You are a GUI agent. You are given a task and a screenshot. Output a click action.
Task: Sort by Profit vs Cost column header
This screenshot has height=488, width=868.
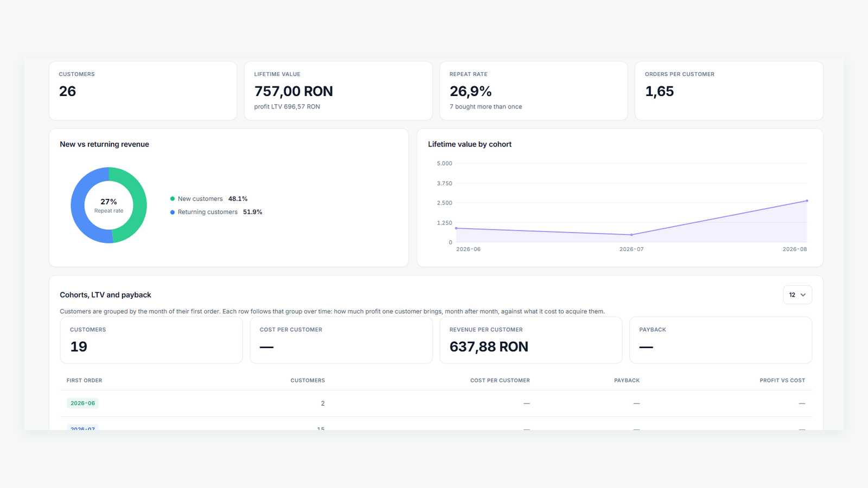(782, 381)
